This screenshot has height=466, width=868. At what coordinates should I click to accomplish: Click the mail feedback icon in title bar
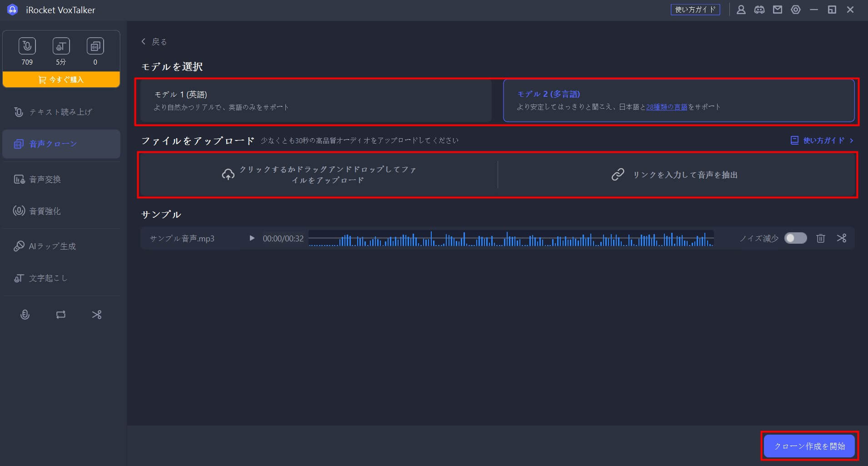(x=778, y=10)
